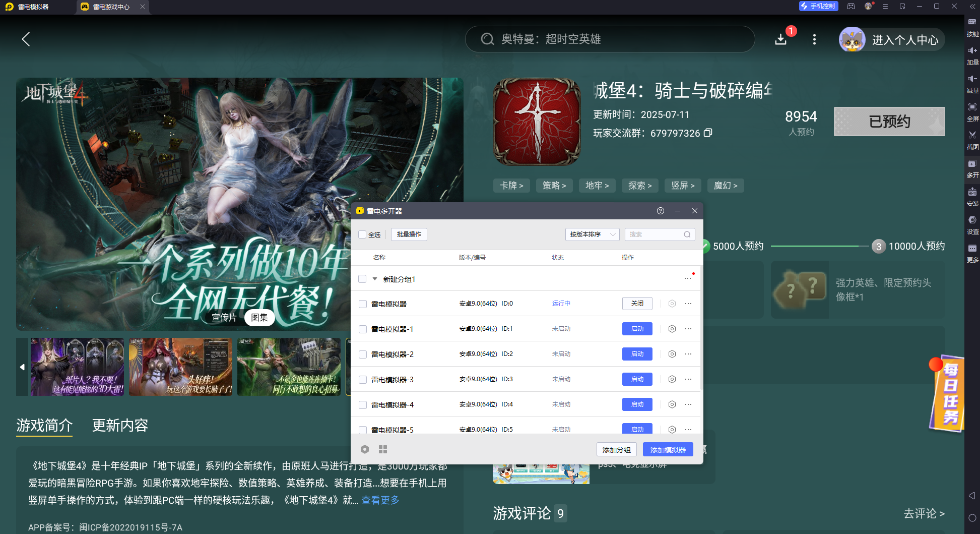Image resolution: width=980 pixels, height=534 pixels.
Task: Click Android back triangle in right sidebar
Action: (x=972, y=496)
